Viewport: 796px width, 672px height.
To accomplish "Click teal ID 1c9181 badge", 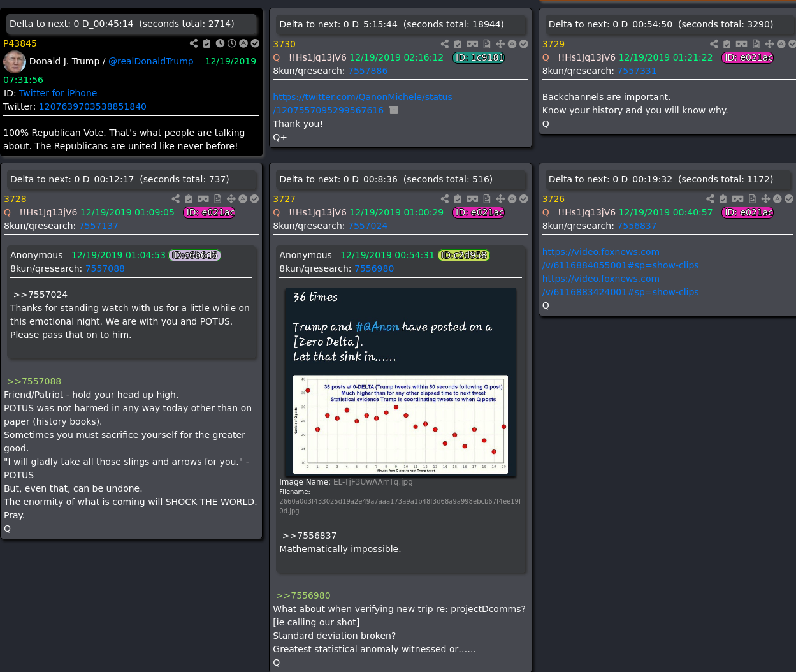I will point(479,57).
